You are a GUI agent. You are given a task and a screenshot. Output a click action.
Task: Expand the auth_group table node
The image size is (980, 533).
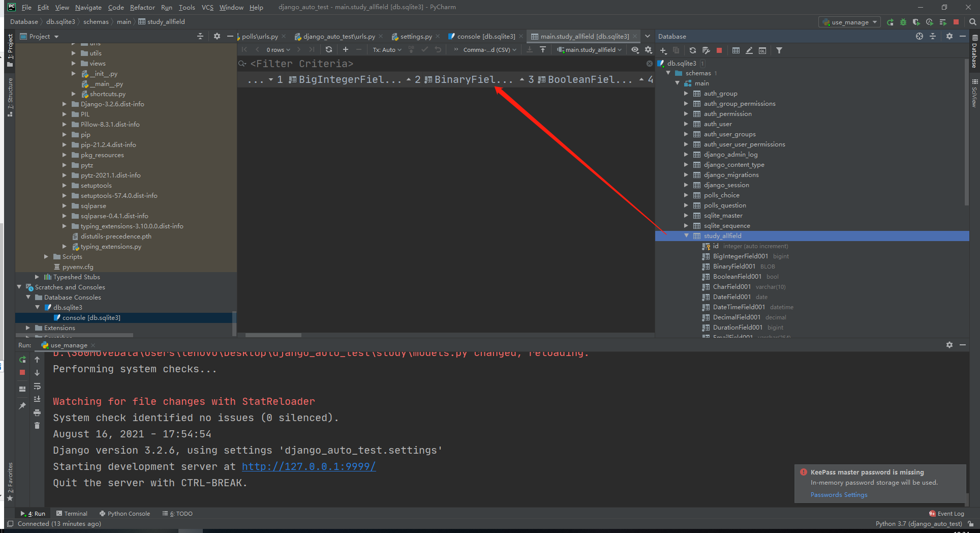[687, 93]
